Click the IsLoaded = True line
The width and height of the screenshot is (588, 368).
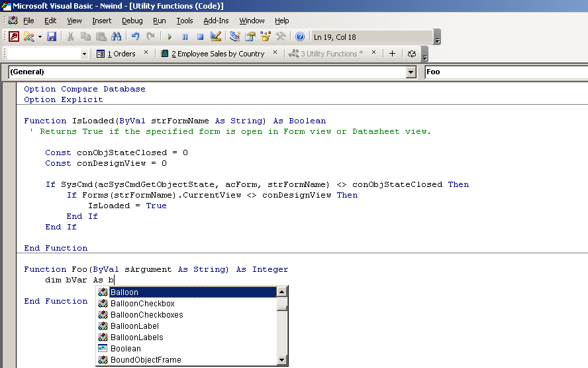click(127, 206)
